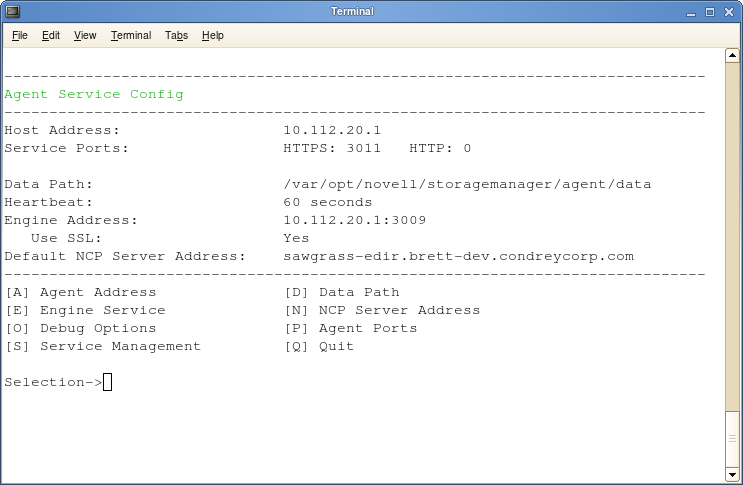Open the Terminal menu
Viewport: 743px width, 485px height.
(131, 36)
